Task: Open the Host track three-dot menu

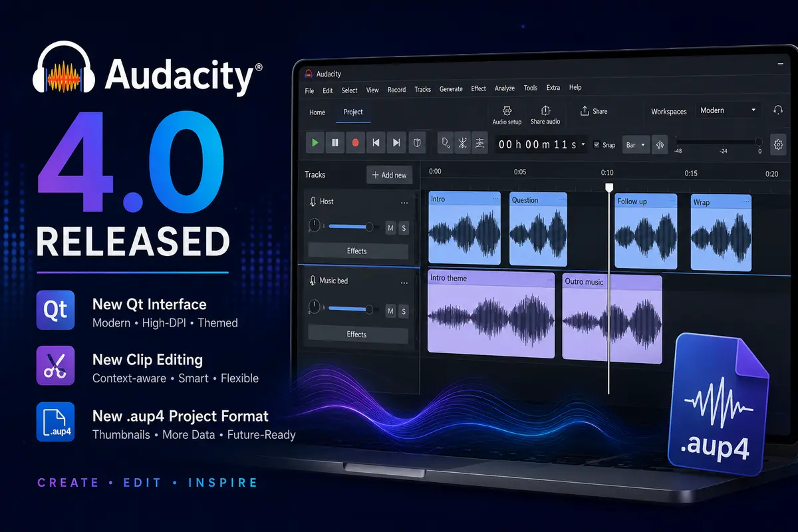Action: click(x=404, y=202)
